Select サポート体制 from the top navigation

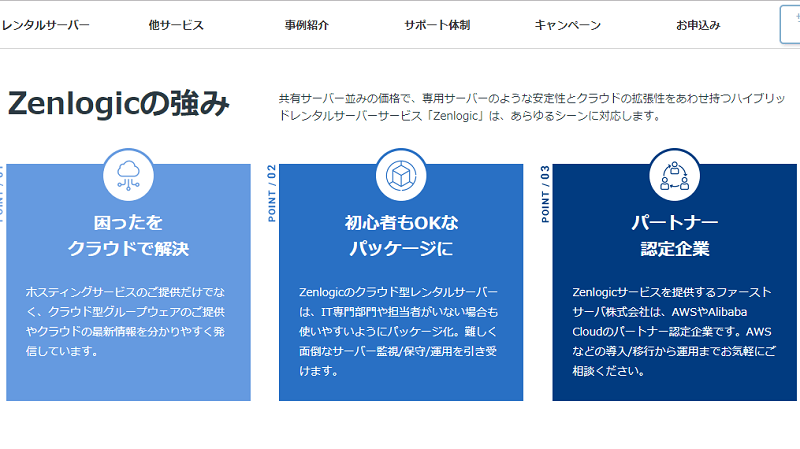(x=437, y=25)
